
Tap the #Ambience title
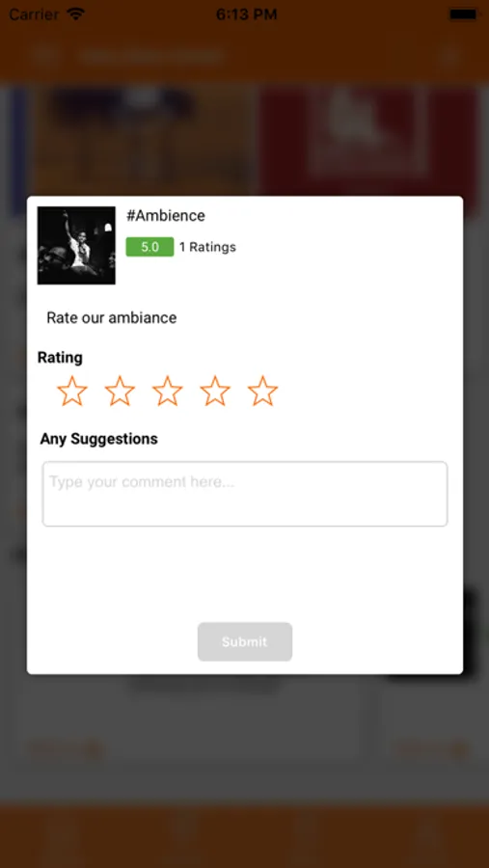166,215
